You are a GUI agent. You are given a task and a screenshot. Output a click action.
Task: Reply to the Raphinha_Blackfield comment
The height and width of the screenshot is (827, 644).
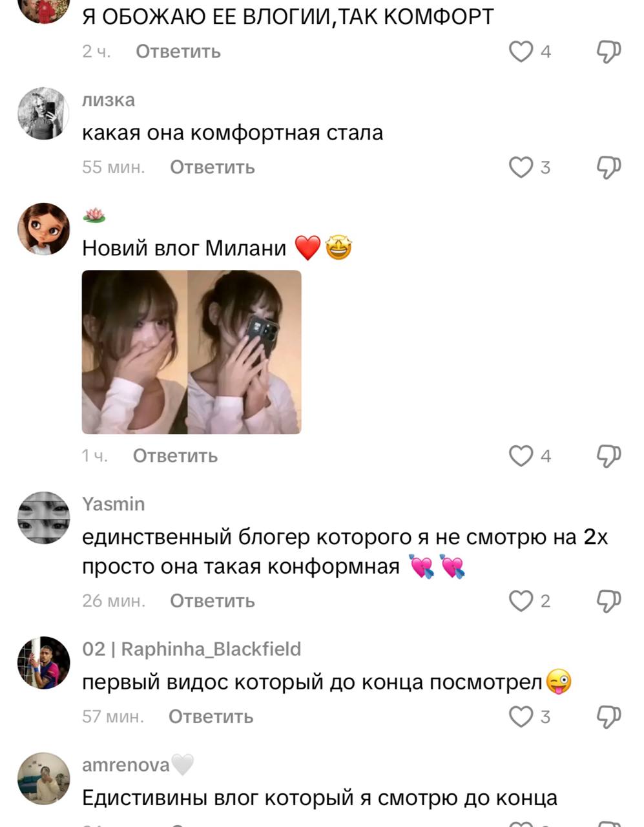coord(211,717)
